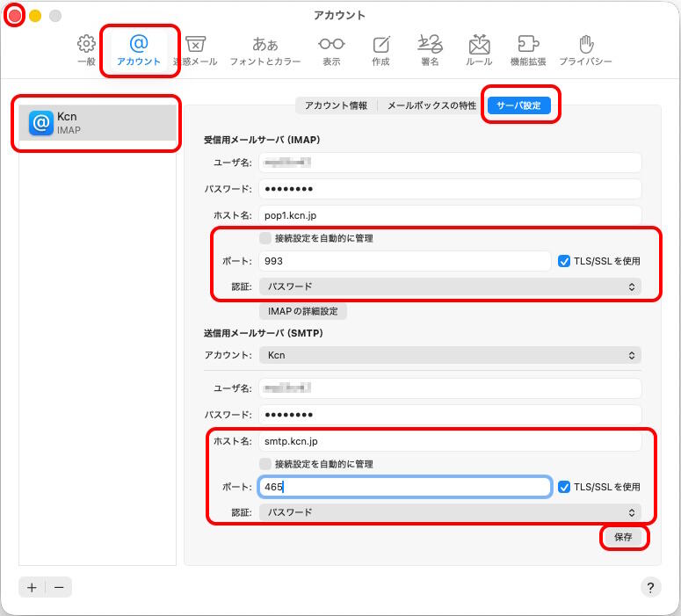681x616 pixels.
Task: Switch to the Account Information (アカウント情報) tab
Action: pos(336,105)
